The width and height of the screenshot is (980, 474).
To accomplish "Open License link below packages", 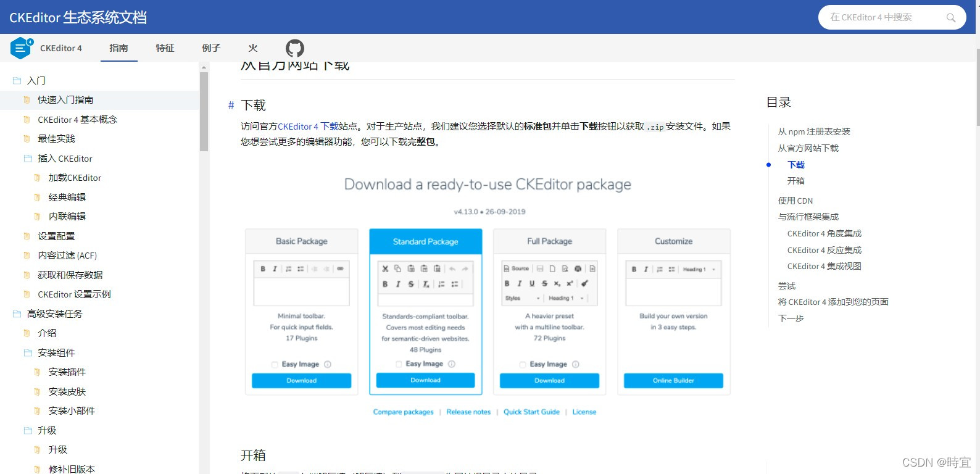I will tap(584, 412).
